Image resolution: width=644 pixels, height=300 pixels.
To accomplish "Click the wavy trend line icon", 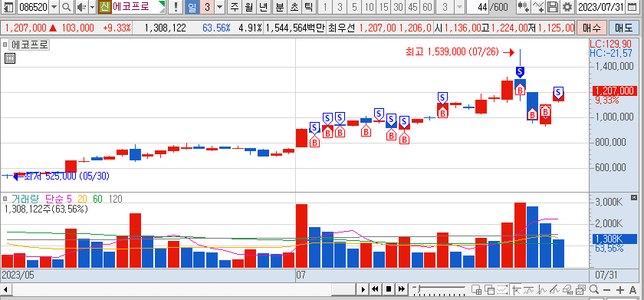I will point(528,289).
